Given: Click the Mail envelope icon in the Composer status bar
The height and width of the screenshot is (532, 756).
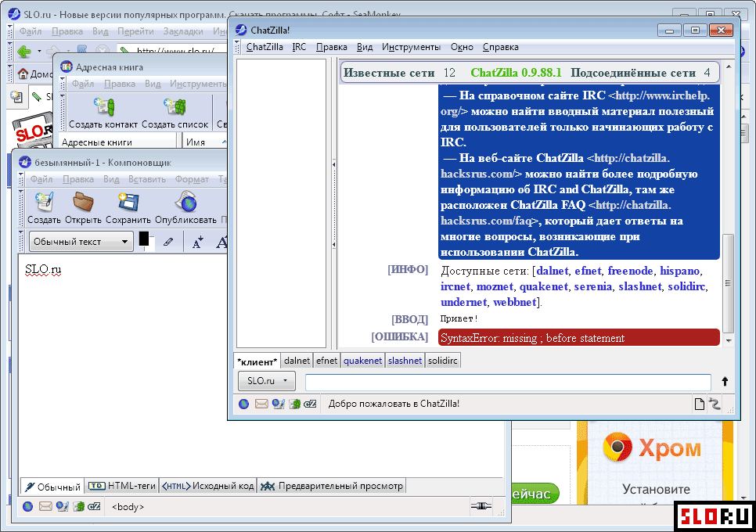Looking at the screenshot, I should tap(45, 506).
